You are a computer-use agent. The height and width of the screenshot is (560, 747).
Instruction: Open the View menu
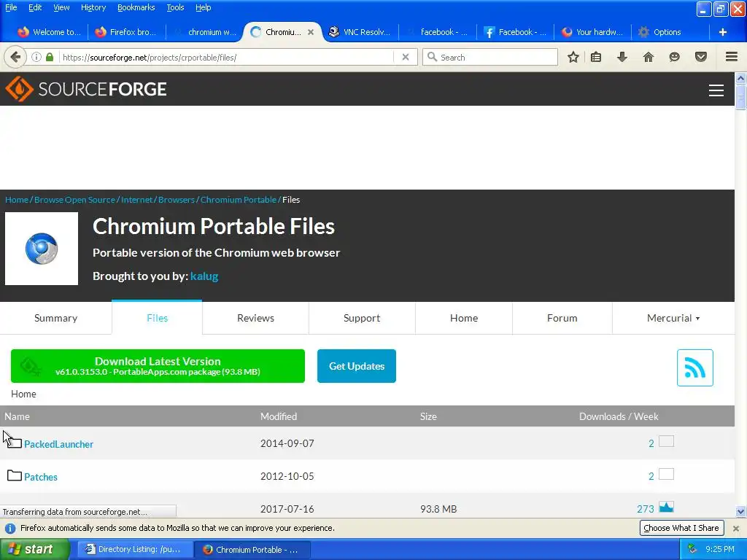[61, 7]
